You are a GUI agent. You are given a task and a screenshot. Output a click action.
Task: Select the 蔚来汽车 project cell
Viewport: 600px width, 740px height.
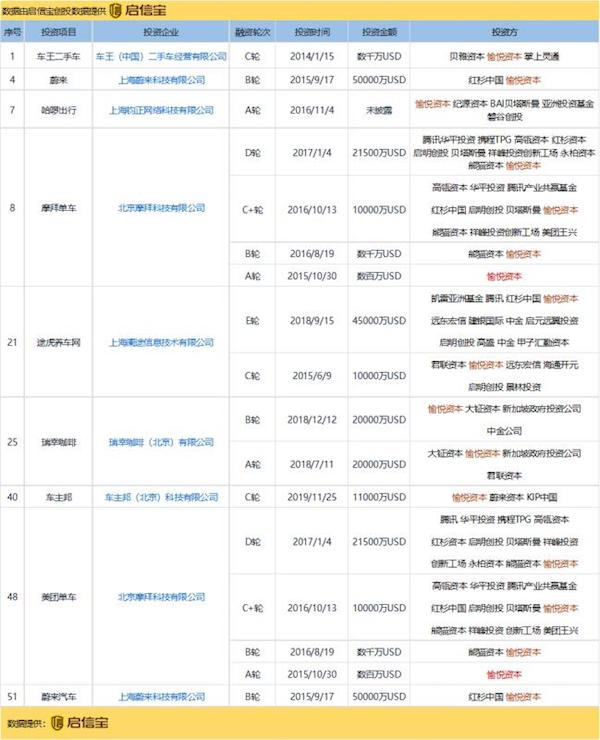point(59,697)
